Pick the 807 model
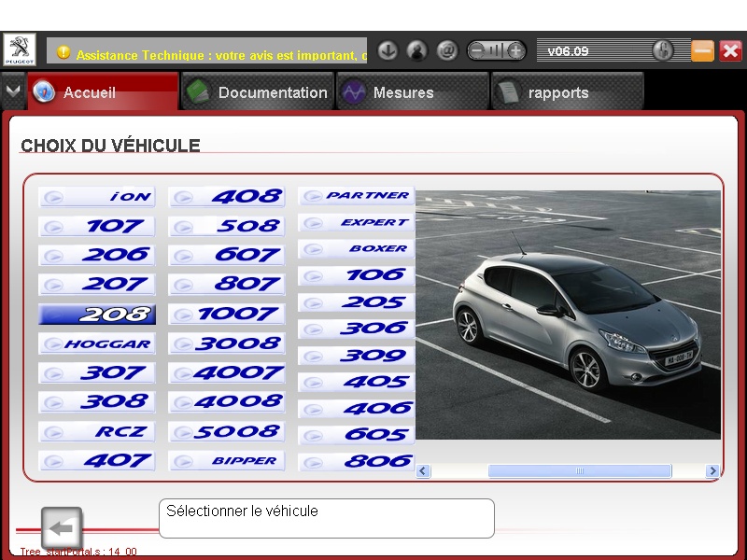747x560 pixels. point(227,285)
